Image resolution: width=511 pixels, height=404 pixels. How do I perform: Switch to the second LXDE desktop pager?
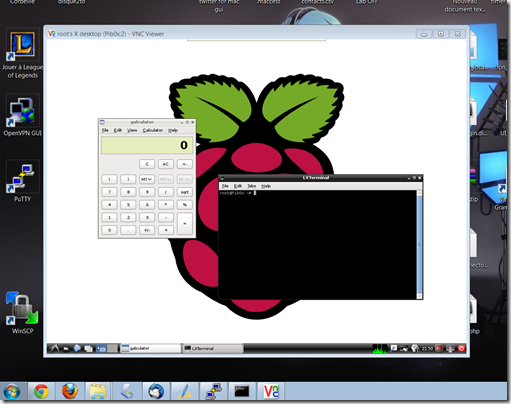112,349
